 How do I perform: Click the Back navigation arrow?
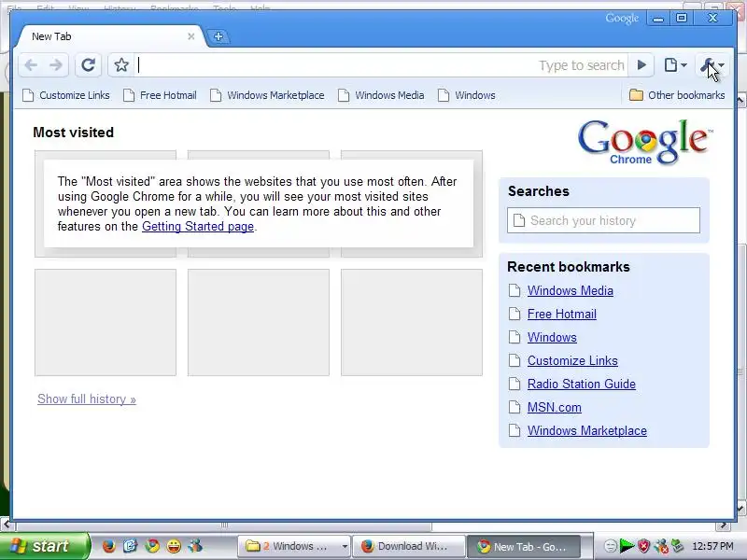[x=32, y=64]
